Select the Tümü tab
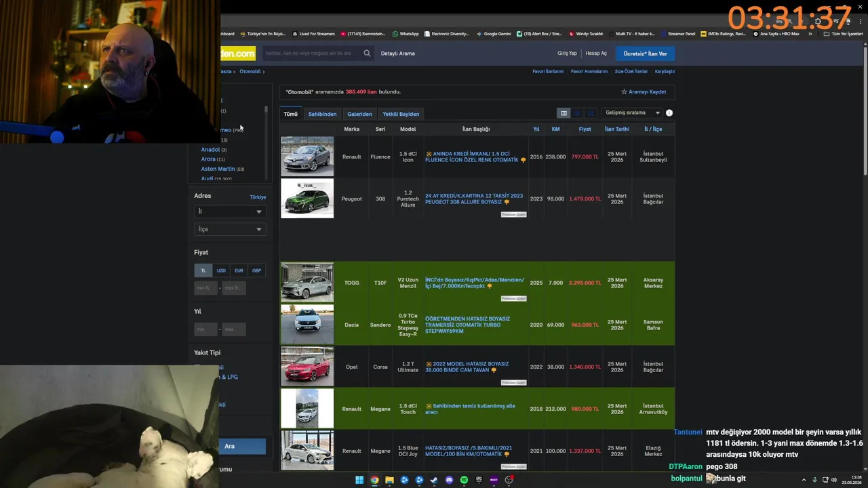The height and width of the screenshot is (488, 868). 291,114
